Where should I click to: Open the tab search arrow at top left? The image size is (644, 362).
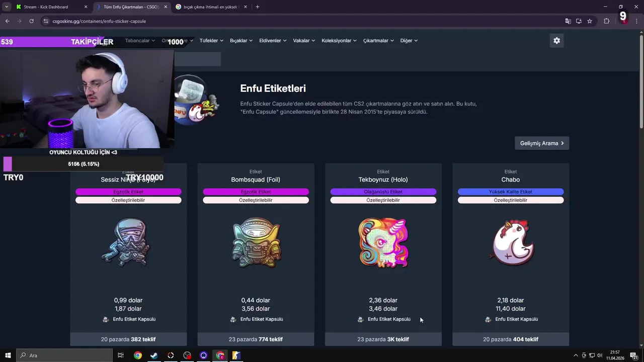pyautogui.click(x=7, y=7)
